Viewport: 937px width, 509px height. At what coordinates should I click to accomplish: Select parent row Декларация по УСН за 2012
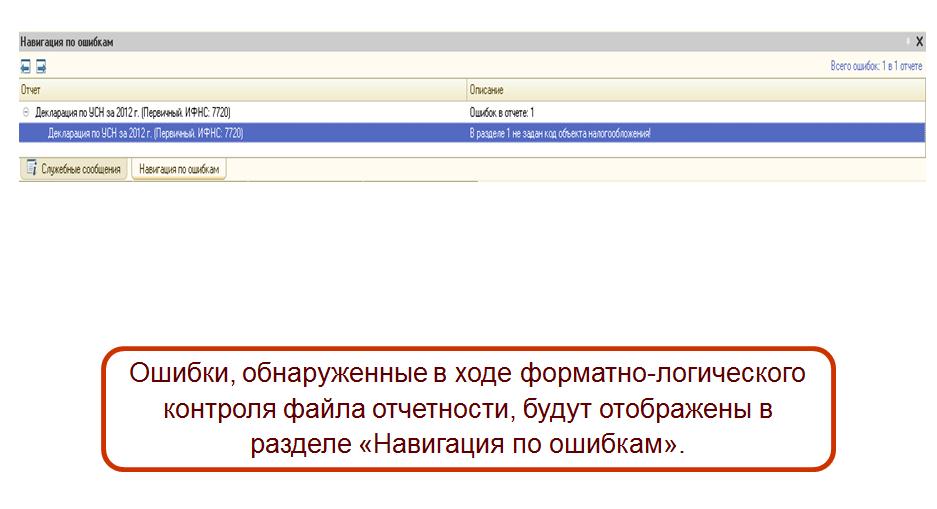click(139, 113)
